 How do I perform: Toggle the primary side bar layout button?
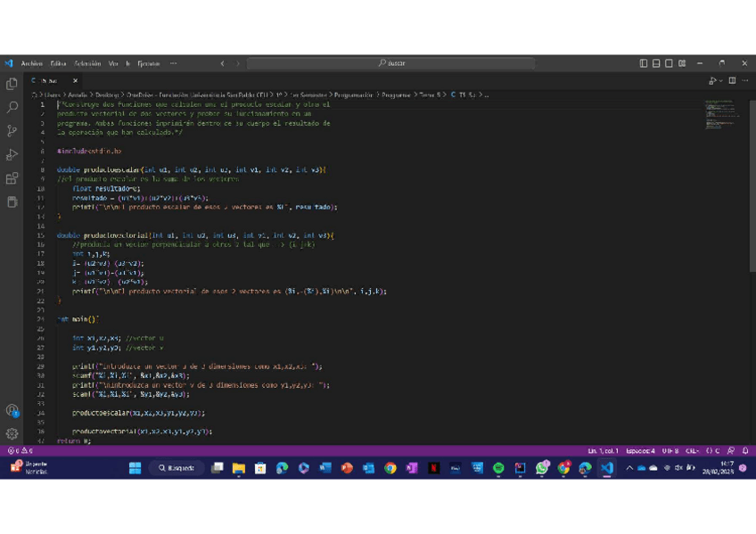click(x=644, y=63)
